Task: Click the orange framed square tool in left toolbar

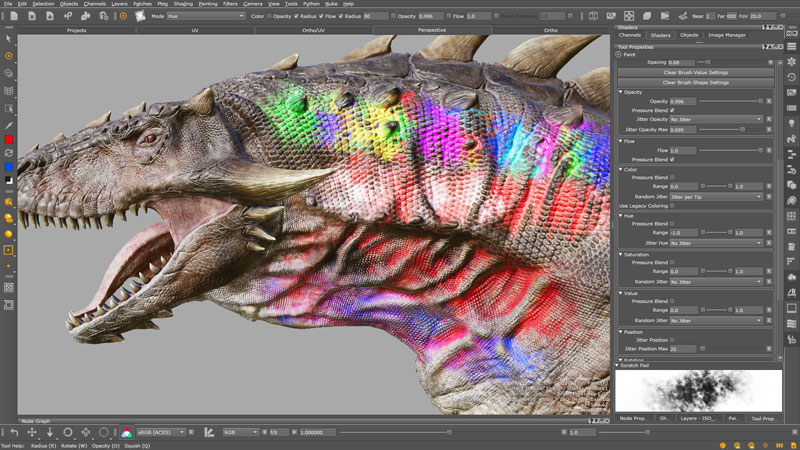Action: (9, 250)
